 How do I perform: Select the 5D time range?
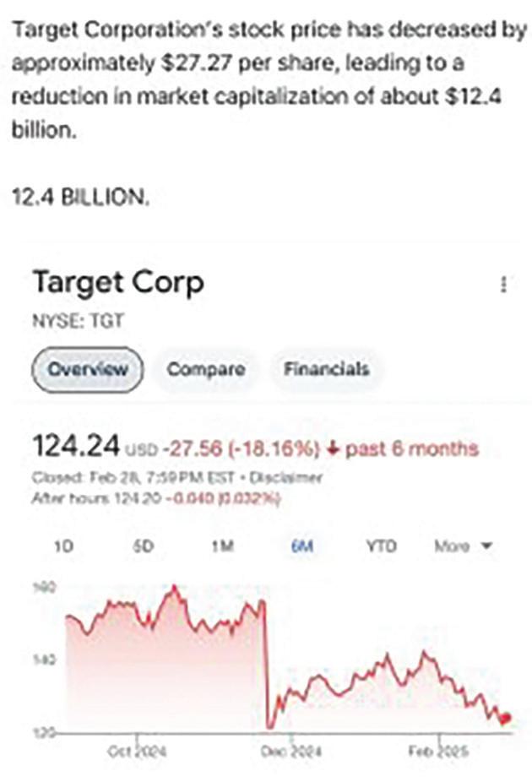pos(143,546)
